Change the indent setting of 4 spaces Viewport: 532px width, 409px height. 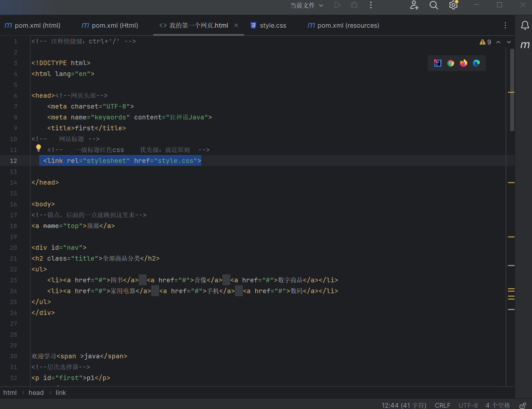click(x=498, y=405)
